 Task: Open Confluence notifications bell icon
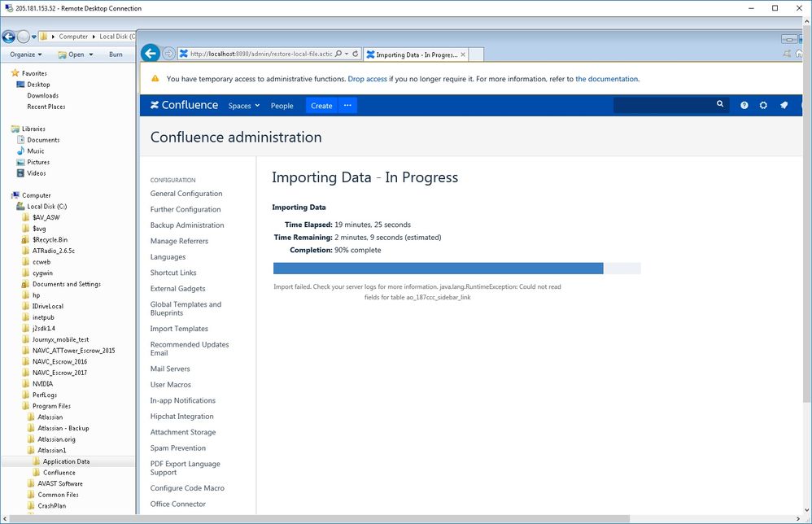click(x=784, y=105)
